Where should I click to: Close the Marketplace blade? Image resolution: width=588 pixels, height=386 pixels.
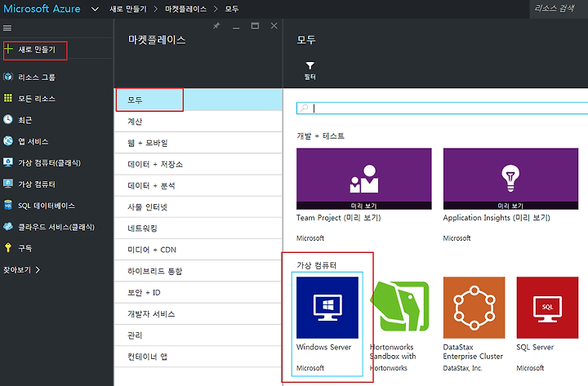274,26
